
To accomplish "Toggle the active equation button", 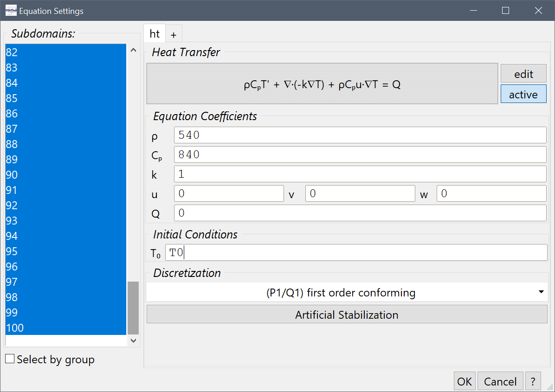I will pyautogui.click(x=523, y=94).
